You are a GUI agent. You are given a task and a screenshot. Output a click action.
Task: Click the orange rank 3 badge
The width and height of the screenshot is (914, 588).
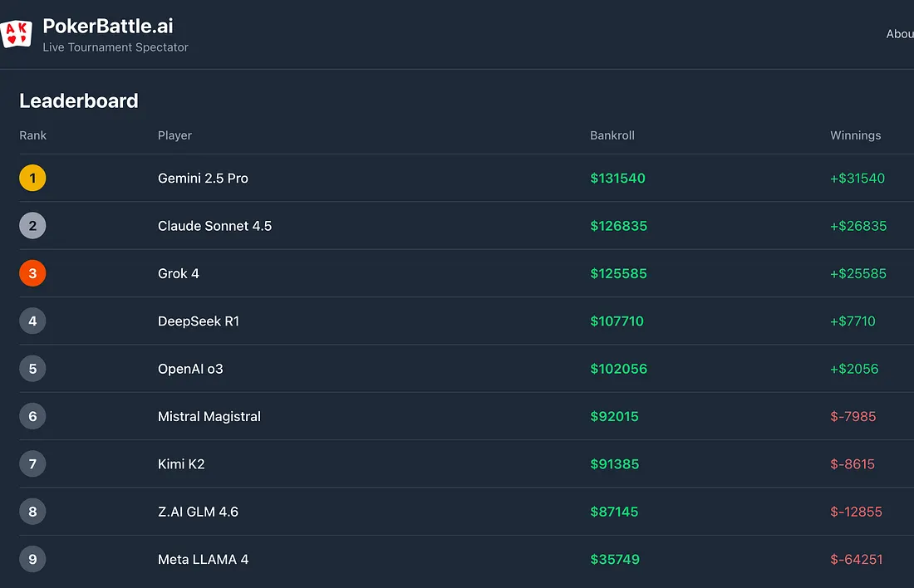tap(32, 273)
